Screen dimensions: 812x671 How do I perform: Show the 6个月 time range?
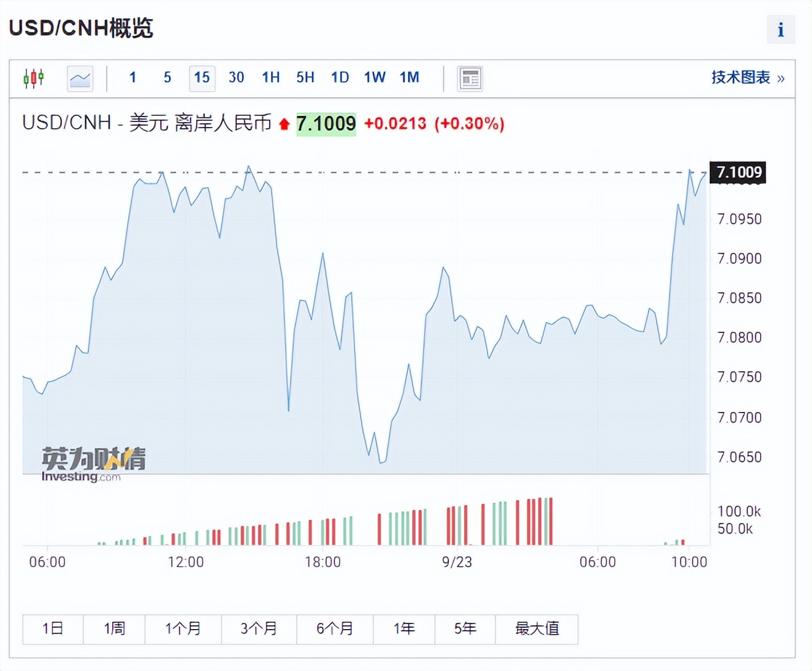335,629
